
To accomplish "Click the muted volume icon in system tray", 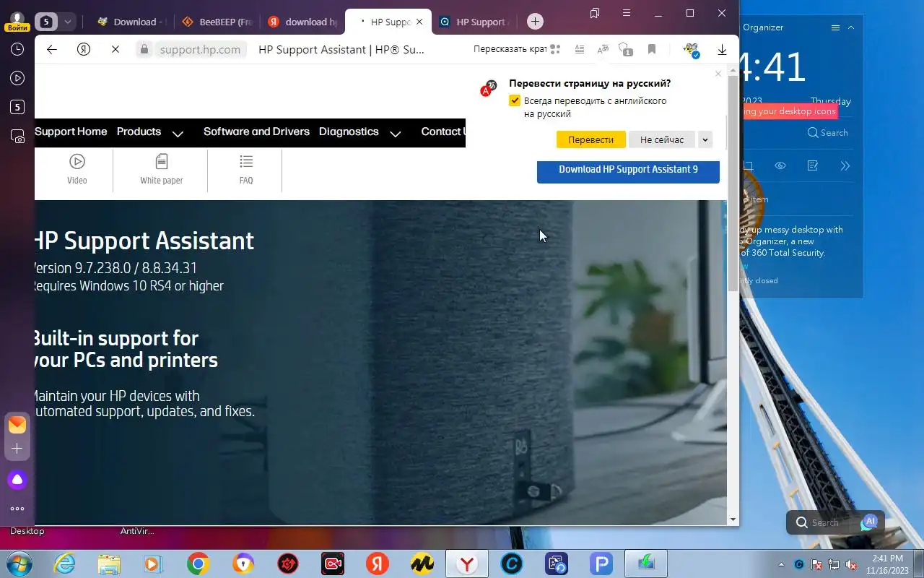I will coord(852,564).
